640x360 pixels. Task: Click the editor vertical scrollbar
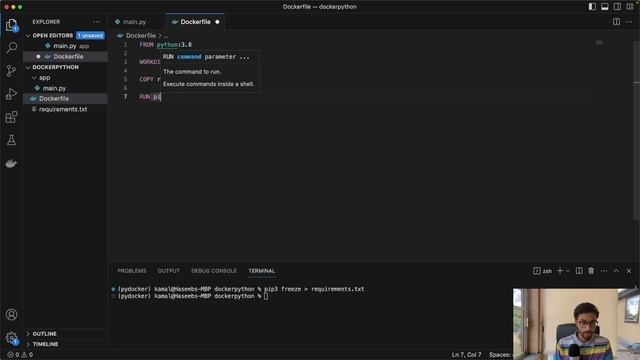click(636, 131)
